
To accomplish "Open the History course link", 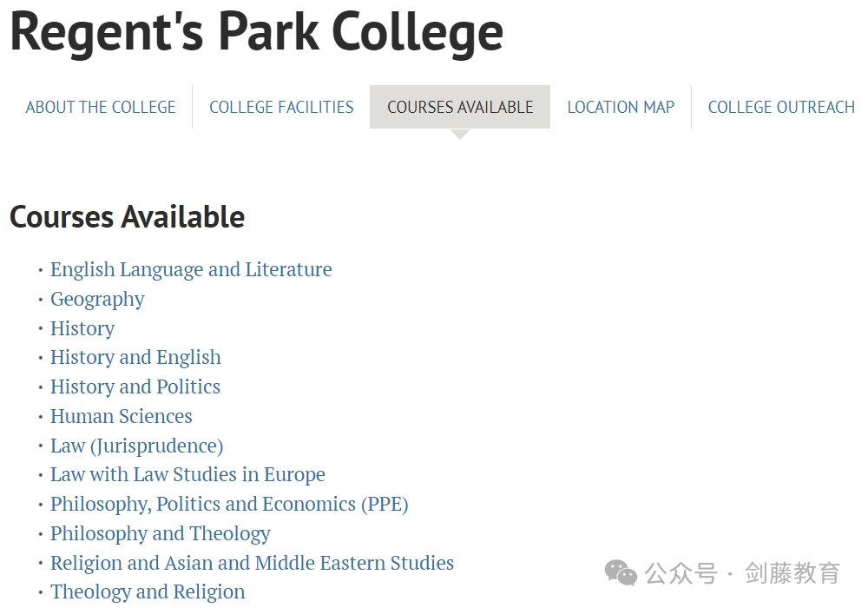I will (82, 328).
